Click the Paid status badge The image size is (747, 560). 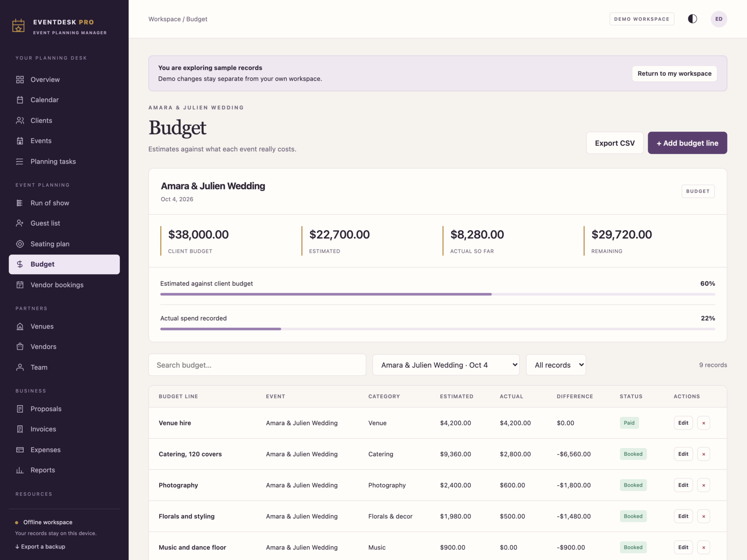point(629,423)
